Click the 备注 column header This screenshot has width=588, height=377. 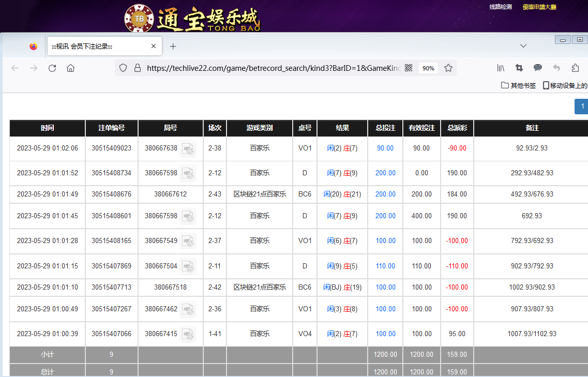coord(532,128)
